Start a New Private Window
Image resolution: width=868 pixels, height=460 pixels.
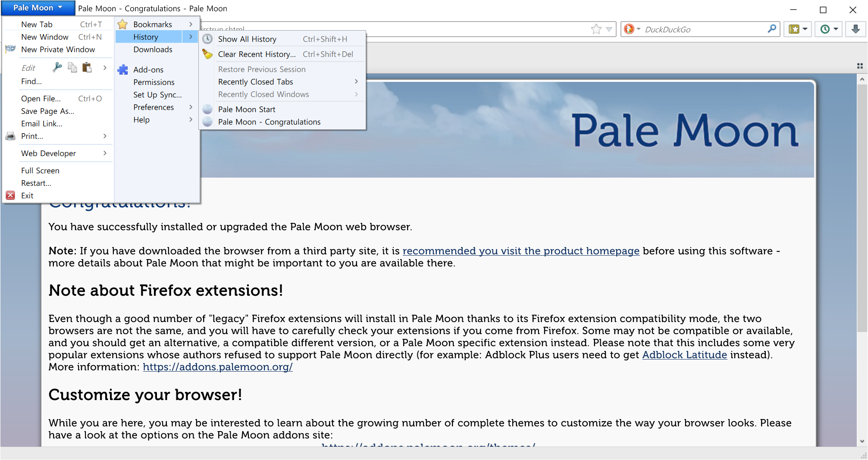point(58,50)
